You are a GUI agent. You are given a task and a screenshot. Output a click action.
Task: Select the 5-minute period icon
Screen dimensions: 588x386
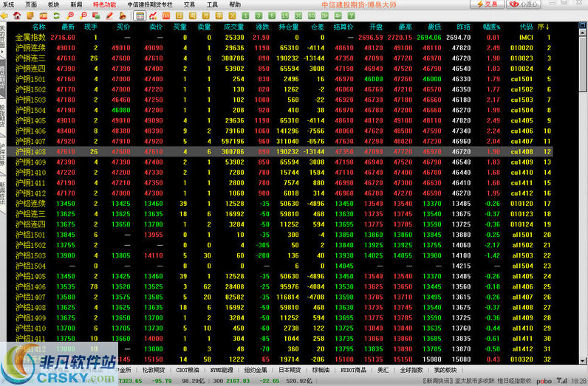click(272, 15)
